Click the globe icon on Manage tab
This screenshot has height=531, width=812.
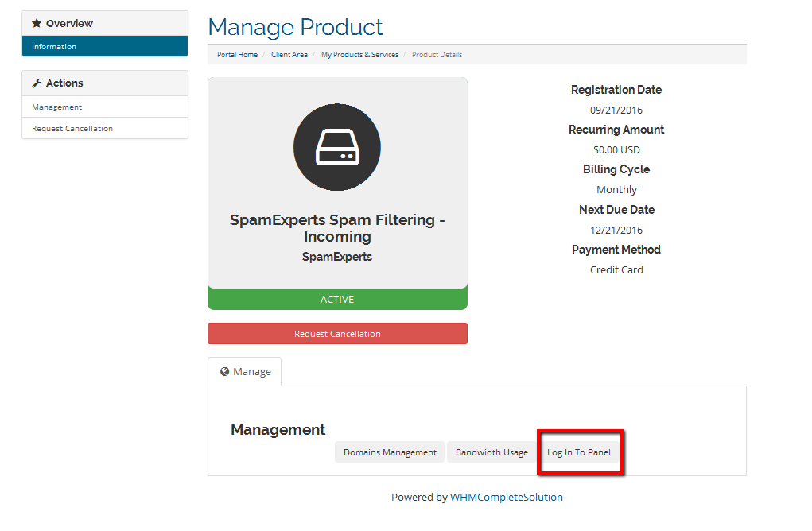point(224,371)
